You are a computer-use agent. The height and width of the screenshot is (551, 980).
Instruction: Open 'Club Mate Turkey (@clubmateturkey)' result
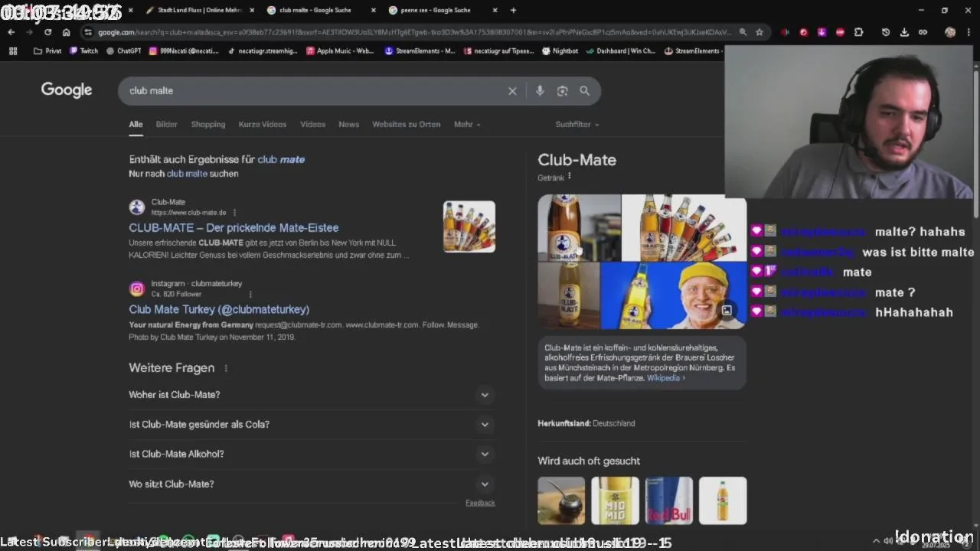[219, 310]
